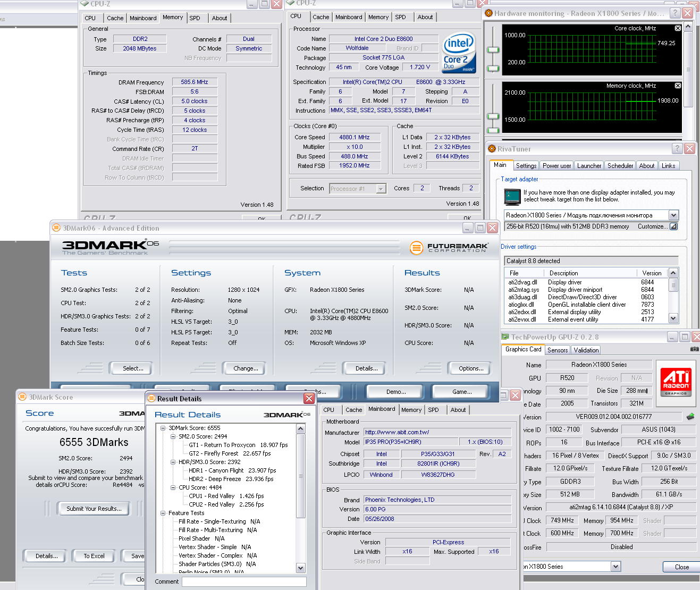
Task: Click the Customize triangle icon in RivaTuner
Action: tap(673, 226)
